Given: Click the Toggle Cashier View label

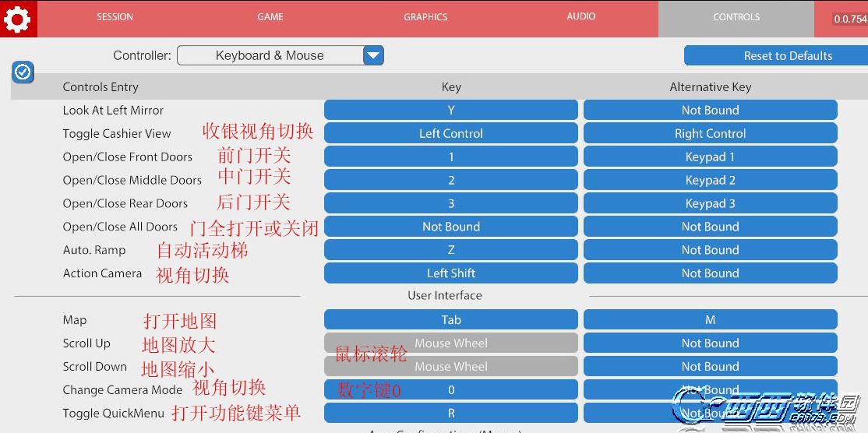Looking at the screenshot, I should tap(117, 133).
